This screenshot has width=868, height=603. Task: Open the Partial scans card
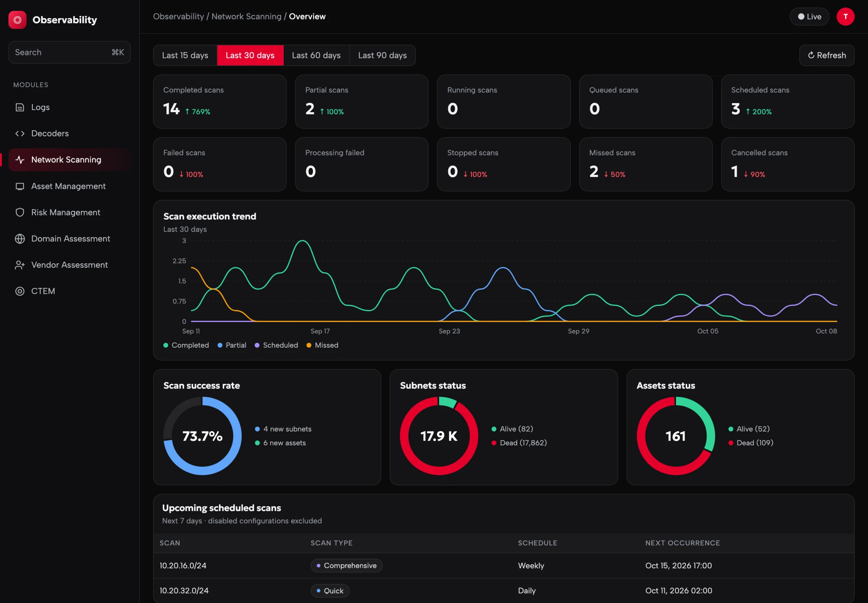click(x=361, y=102)
